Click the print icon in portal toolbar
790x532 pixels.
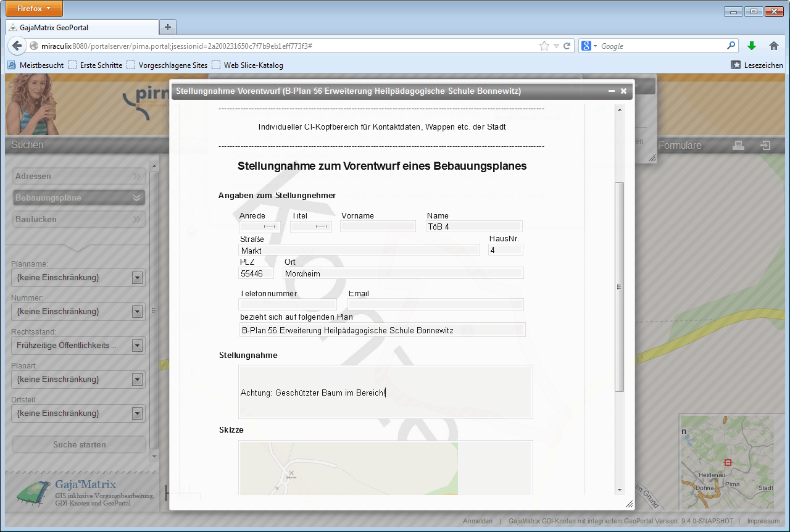coord(738,146)
